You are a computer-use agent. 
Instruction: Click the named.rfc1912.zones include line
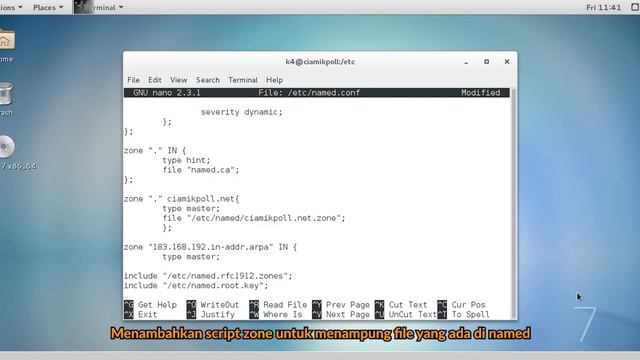[208, 276]
